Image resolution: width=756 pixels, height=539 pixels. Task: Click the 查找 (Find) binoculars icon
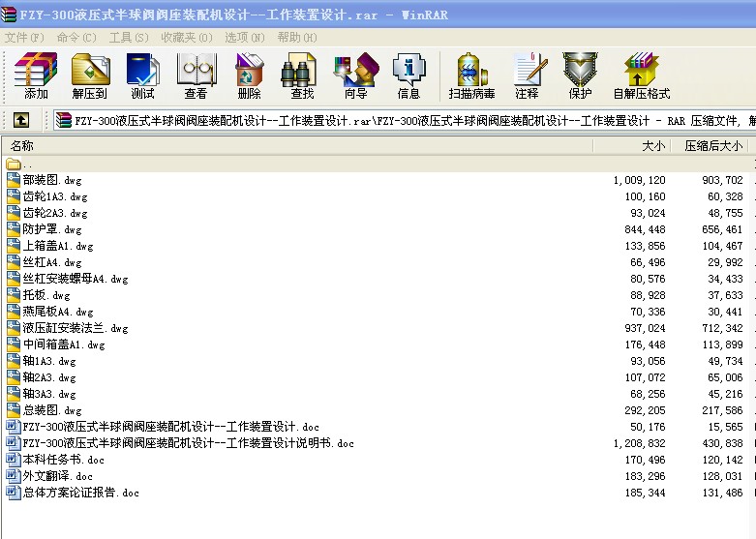tap(299, 70)
